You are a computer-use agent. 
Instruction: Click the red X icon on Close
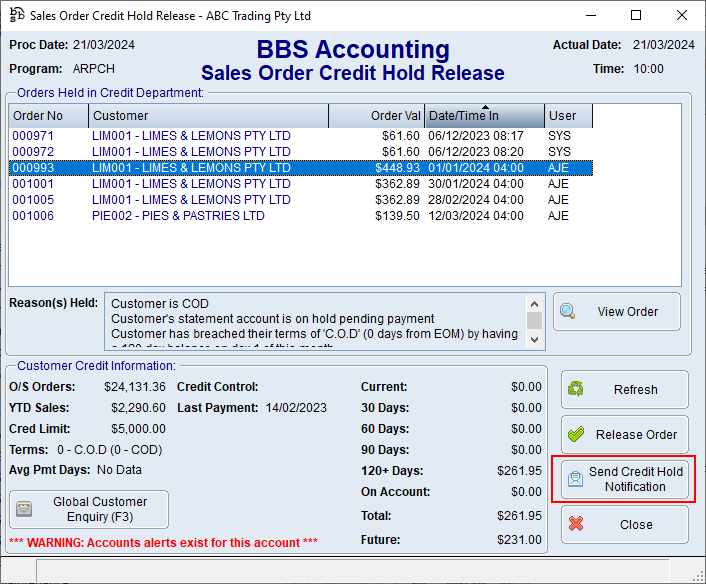point(575,524)
